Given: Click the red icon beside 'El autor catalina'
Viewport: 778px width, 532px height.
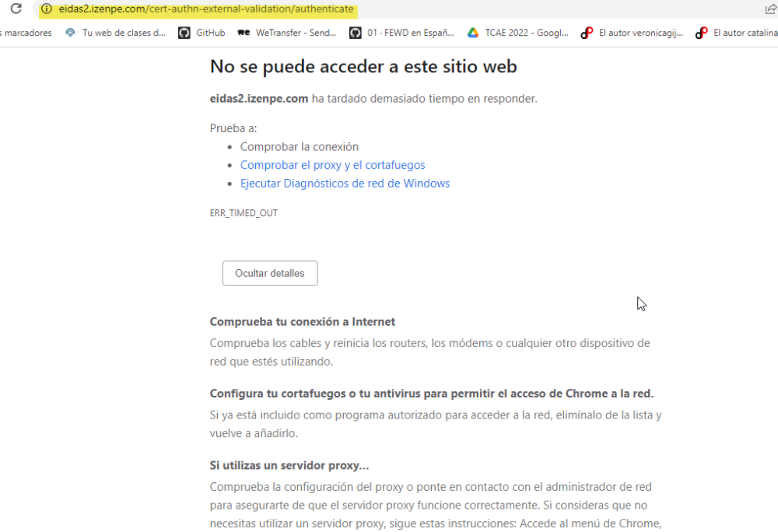Looking at the screenshot, I should (x=701, y=33).
